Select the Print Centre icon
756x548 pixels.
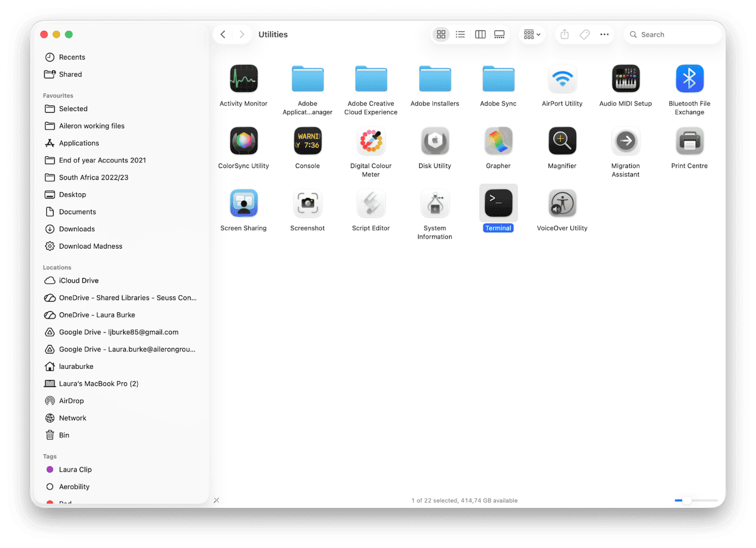(689, 141)
